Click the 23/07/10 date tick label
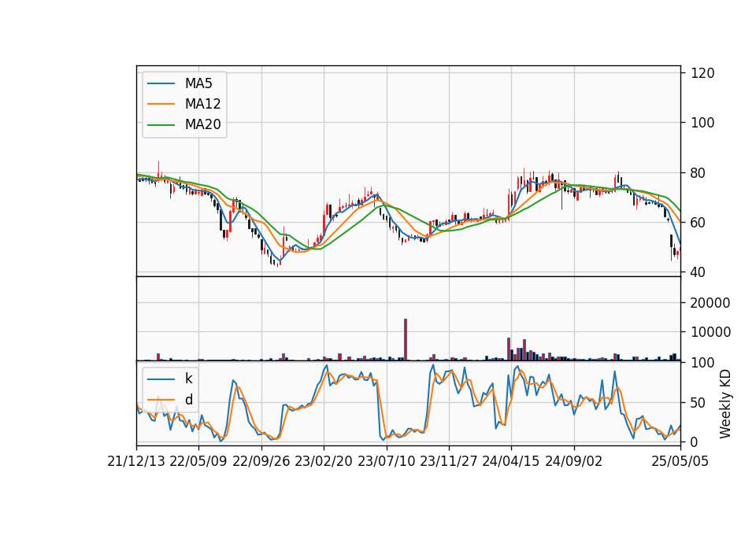Screen dimensions: 756x543 coord(386,461)
